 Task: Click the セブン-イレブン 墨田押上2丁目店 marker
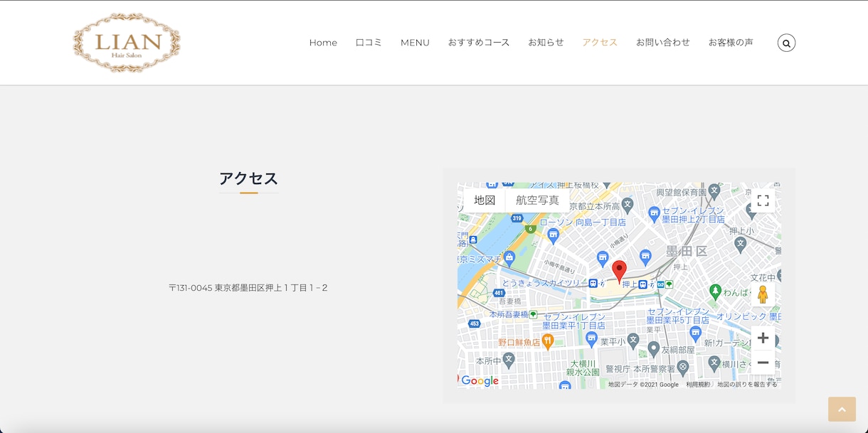click(x=655, y=213)
